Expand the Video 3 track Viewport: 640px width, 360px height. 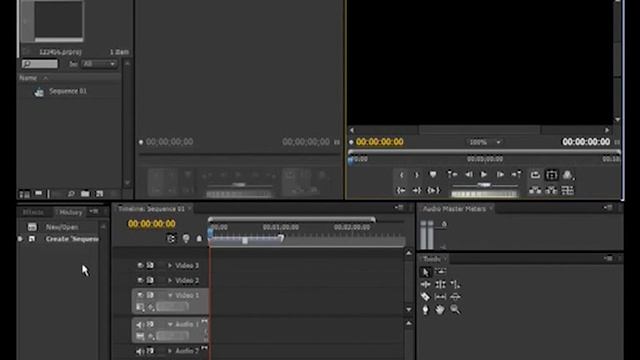(170, 266)
